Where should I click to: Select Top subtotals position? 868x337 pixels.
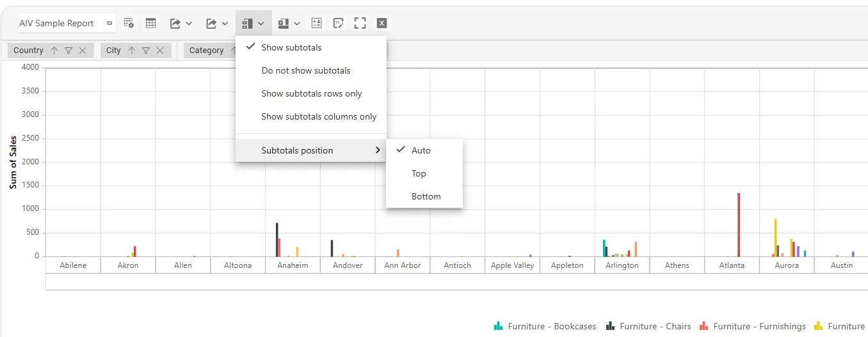click(424, 173)
